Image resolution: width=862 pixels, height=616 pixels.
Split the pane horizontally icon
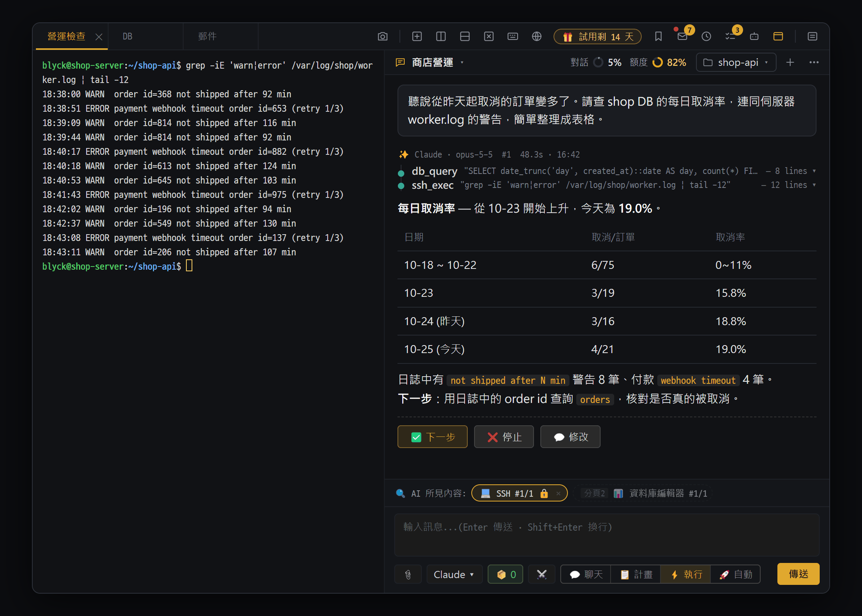[x=465, y=36]
